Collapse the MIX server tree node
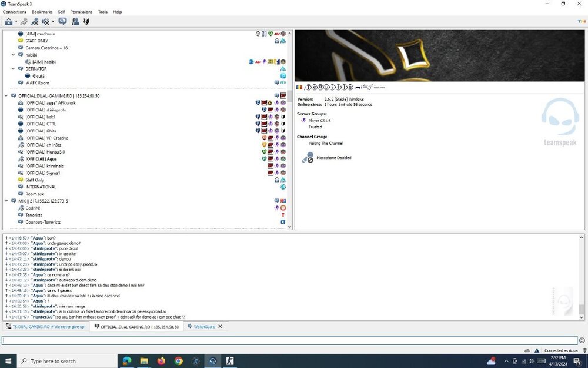This screenshot has height=368, width=588. (x=6, y=201)
